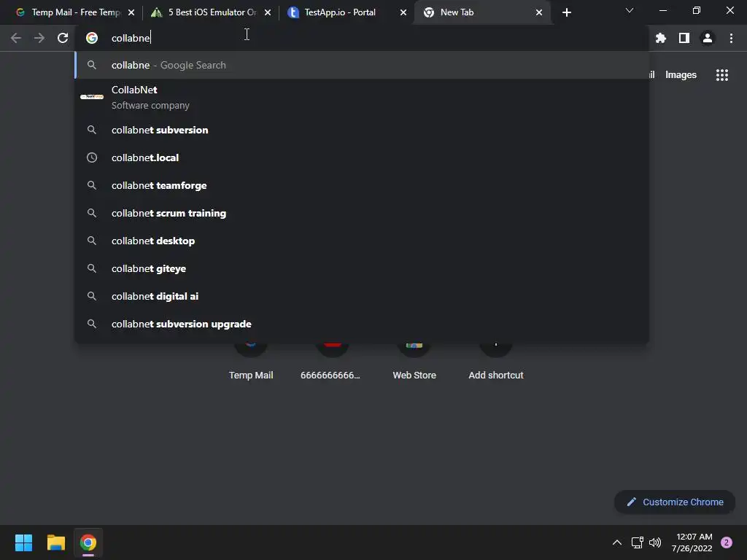Click the browser forward arrow
The image size is (747, 560).
(39, 38)
